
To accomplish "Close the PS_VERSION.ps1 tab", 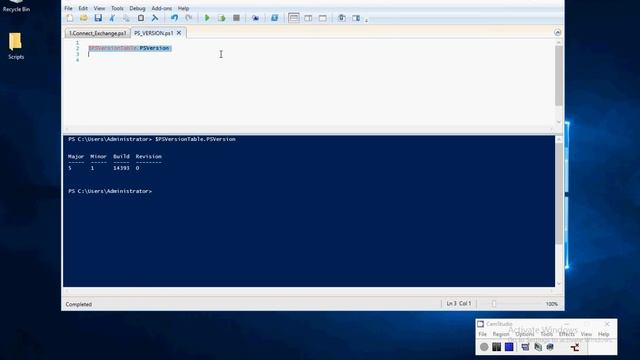I will pos(179,33).
